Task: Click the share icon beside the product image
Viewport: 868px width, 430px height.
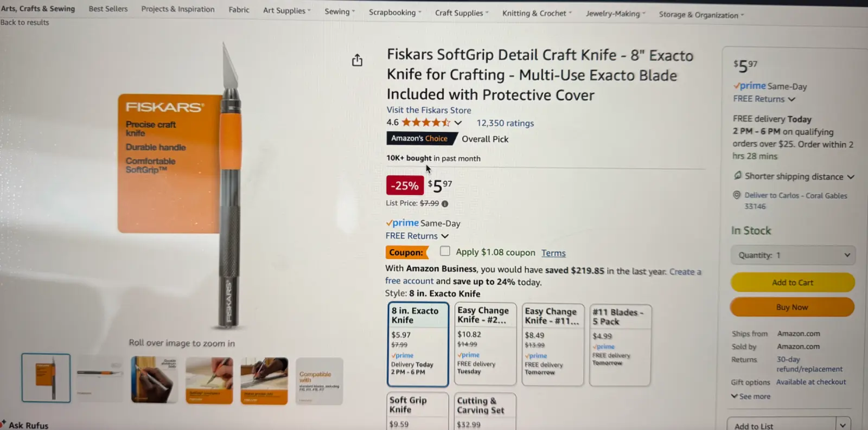Action: pos(357,60)
